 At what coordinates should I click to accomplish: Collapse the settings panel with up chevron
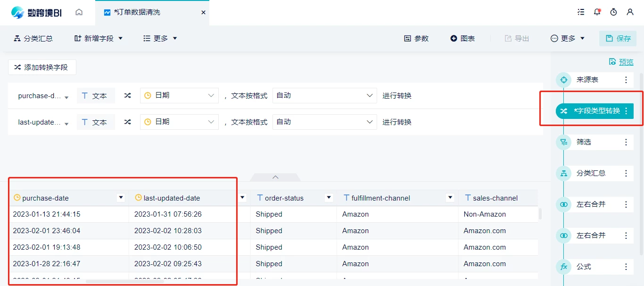(x=275, y=177)
